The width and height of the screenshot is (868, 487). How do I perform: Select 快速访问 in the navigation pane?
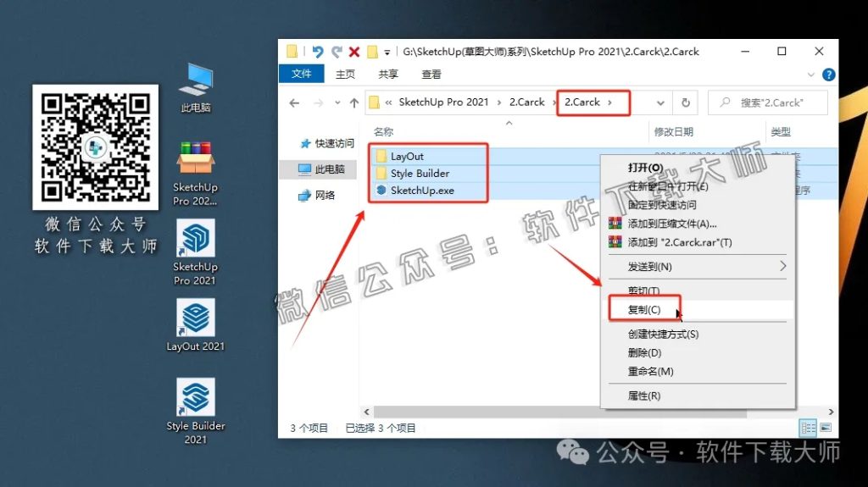point(326,143)
